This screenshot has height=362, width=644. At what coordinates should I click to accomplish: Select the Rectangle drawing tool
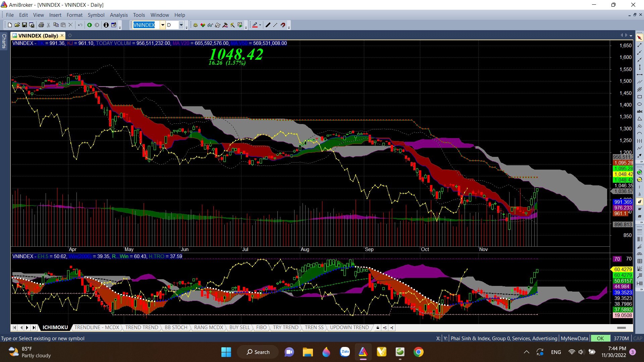(640, 97)
